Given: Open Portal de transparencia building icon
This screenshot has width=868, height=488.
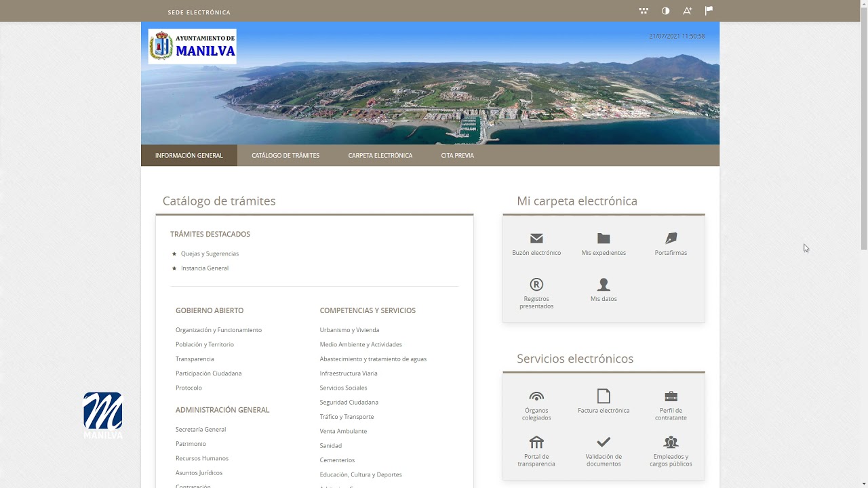Looking at the screenshot, I should (536, 443).
